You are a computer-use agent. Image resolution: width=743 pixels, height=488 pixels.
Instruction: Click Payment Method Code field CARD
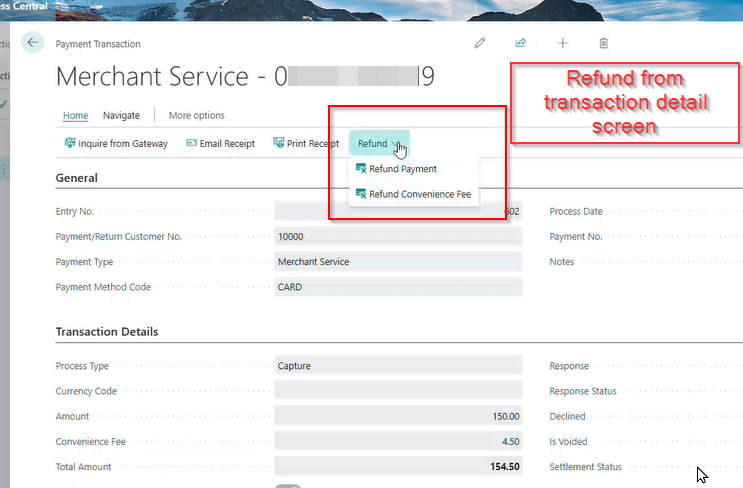[x=398, y=287]
